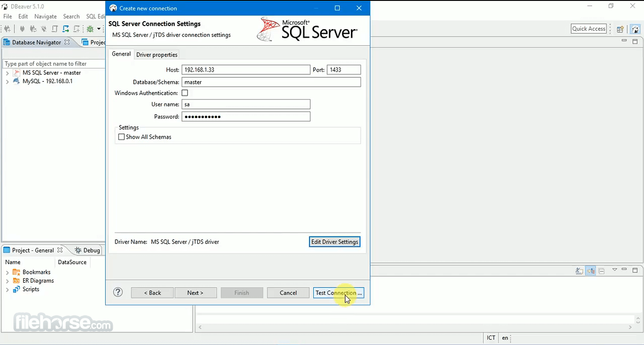
Task: Click the Quick Access search box
Action: pos(589,29)
